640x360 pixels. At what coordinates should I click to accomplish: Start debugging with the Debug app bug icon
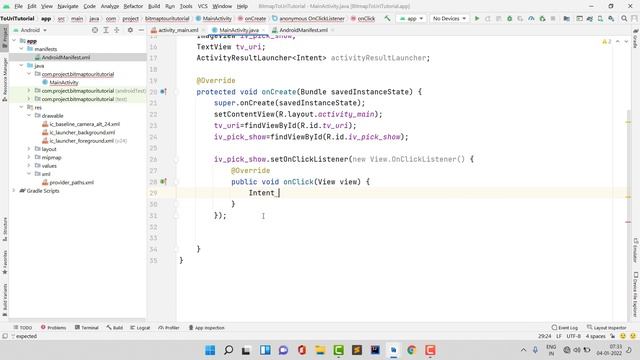coord(509,19)
